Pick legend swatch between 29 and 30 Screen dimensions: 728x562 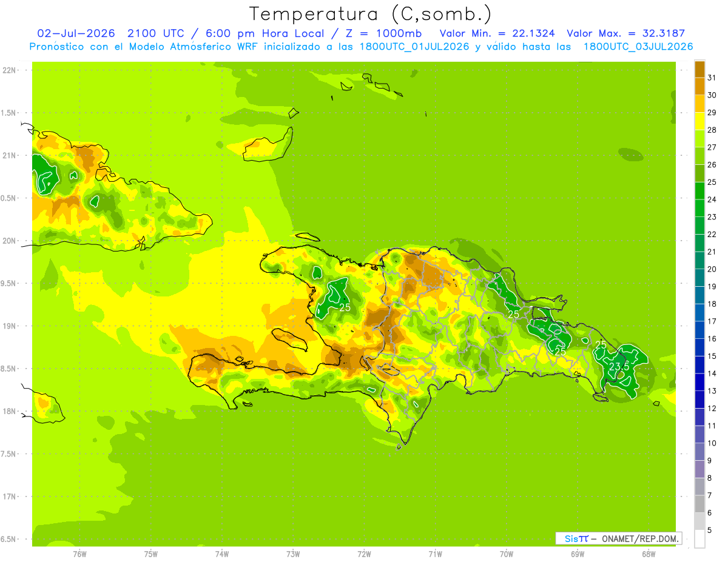[x=699, y=104]
